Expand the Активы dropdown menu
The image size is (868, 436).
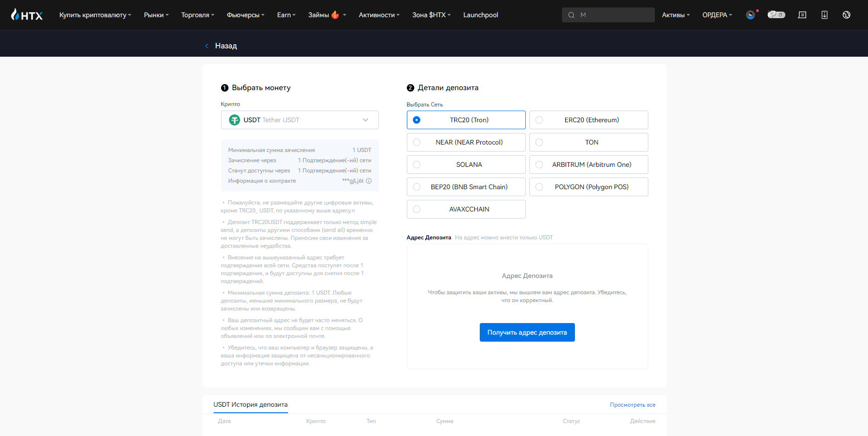(x=675, y=15)
